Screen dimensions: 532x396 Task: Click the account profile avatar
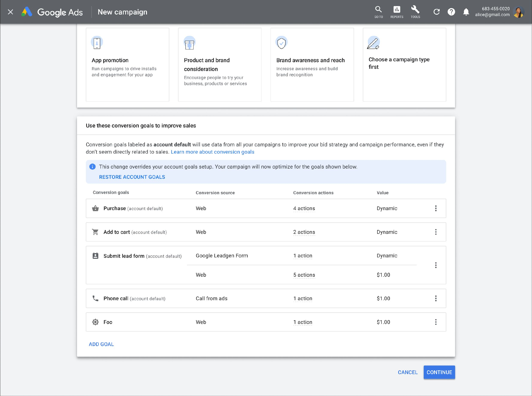[518, 12]
